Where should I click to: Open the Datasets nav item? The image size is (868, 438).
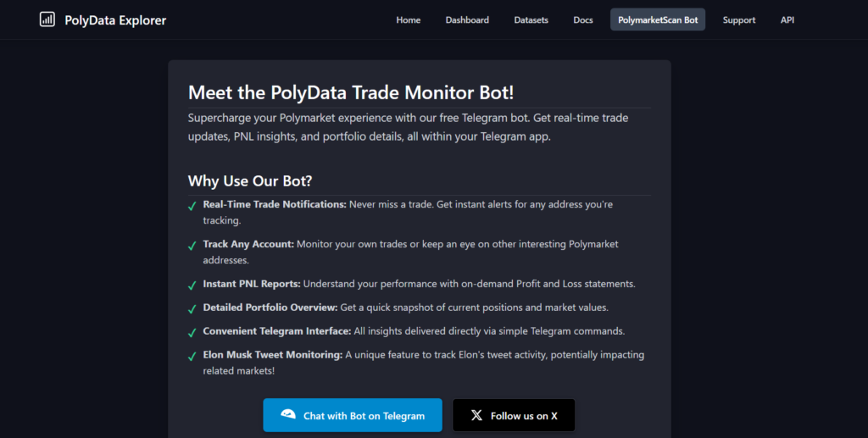[x=531, y=20]
